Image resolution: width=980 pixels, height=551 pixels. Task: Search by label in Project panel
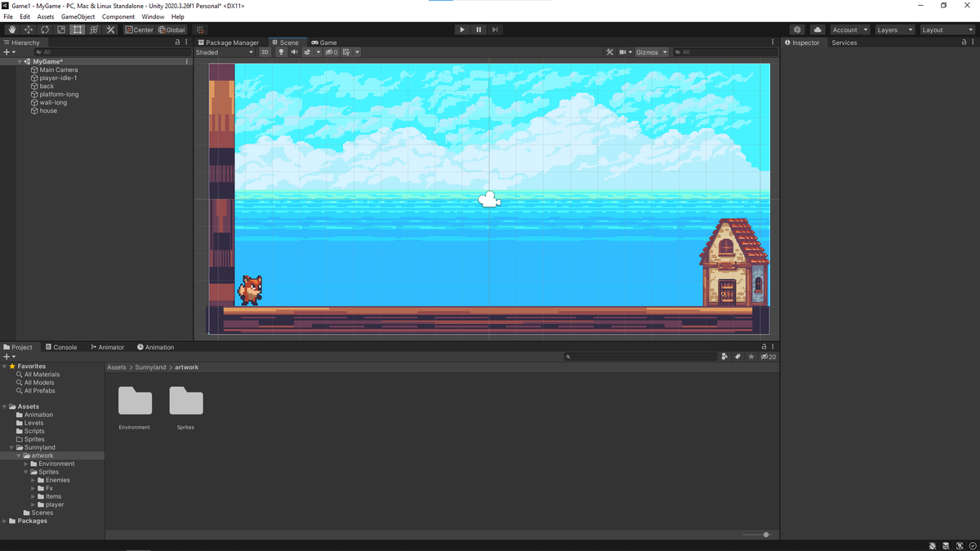[x=738, y=357]
